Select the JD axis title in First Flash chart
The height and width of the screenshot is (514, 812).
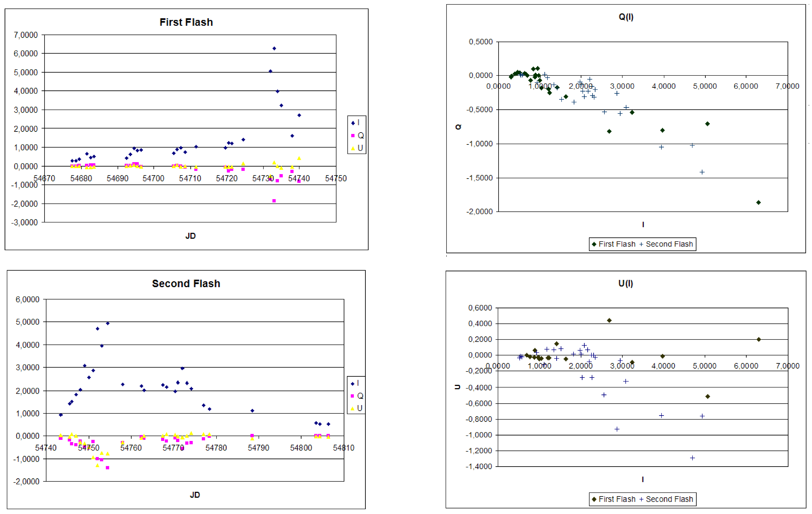pyautogui.click(x=191, y=236)
